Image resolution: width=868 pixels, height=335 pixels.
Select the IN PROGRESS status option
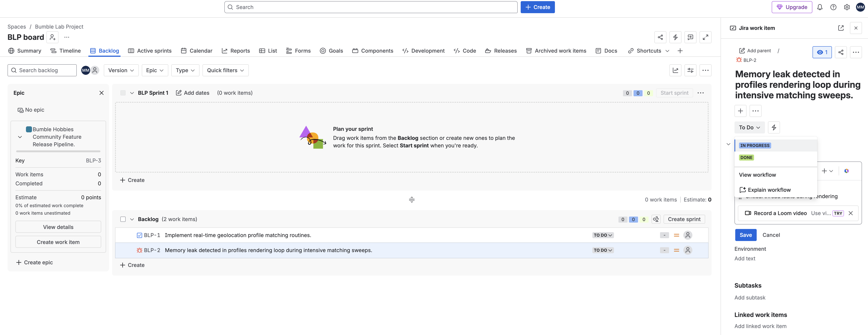[x=776, y=146]
